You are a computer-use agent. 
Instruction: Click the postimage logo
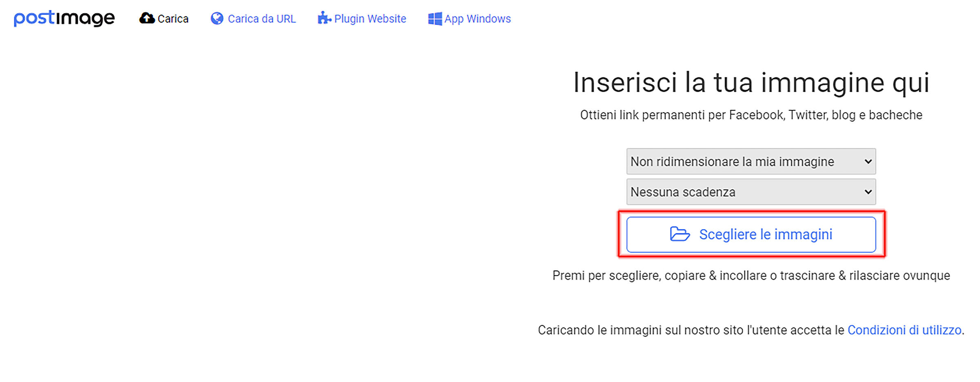tap(64, 18)
